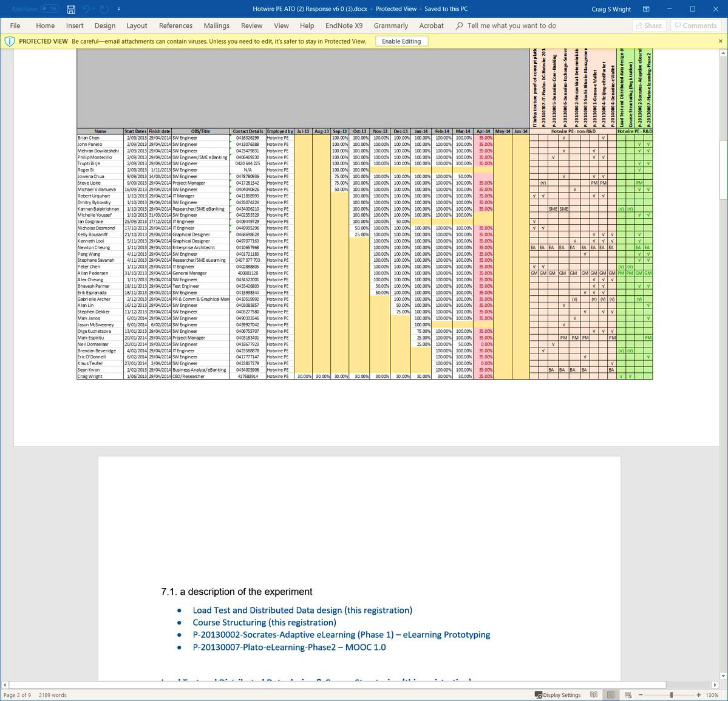Dismiss the Protected View message bar

(x=721, y=41)
